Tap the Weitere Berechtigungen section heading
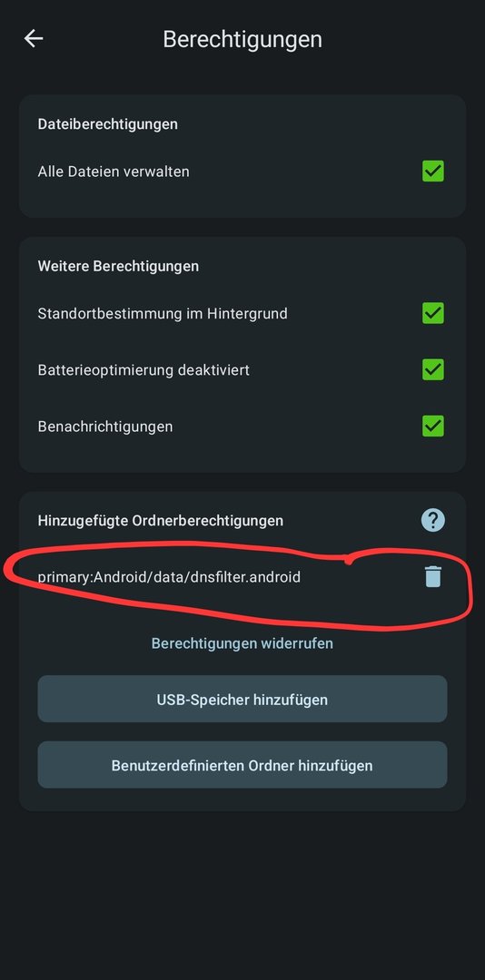The height and width of the screenshot is (980, 485). [118, 266]
